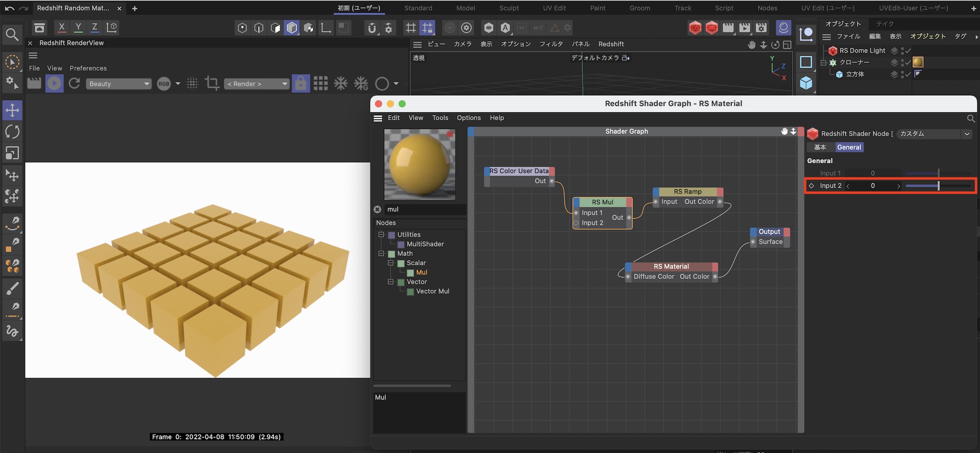The image size is (980, 453).
Task: Open Preferences menu in RenderView
Action: coord(88,68)
